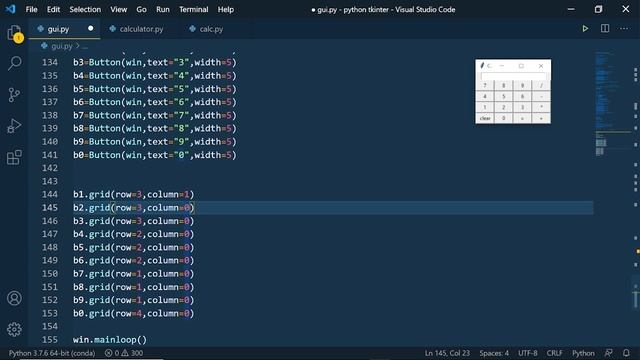Open the Terminal menu

pyautogui.click(x=193, y=9)
